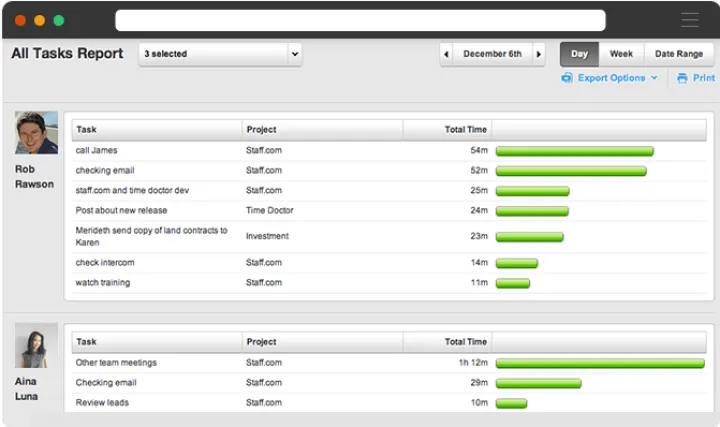Image resolution: width=720 pixels, height=427 pixels.
Task: Click the 'watch training' task
Action: (102, 282)
